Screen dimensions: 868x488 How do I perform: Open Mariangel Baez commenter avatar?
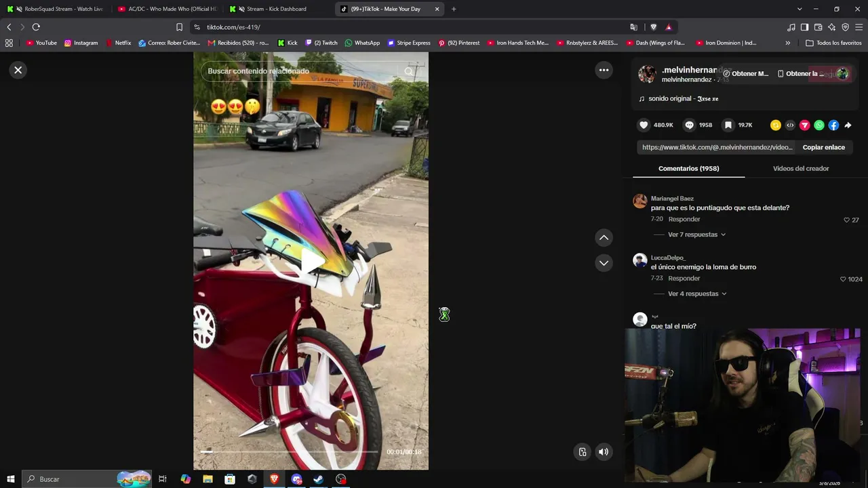639,201
